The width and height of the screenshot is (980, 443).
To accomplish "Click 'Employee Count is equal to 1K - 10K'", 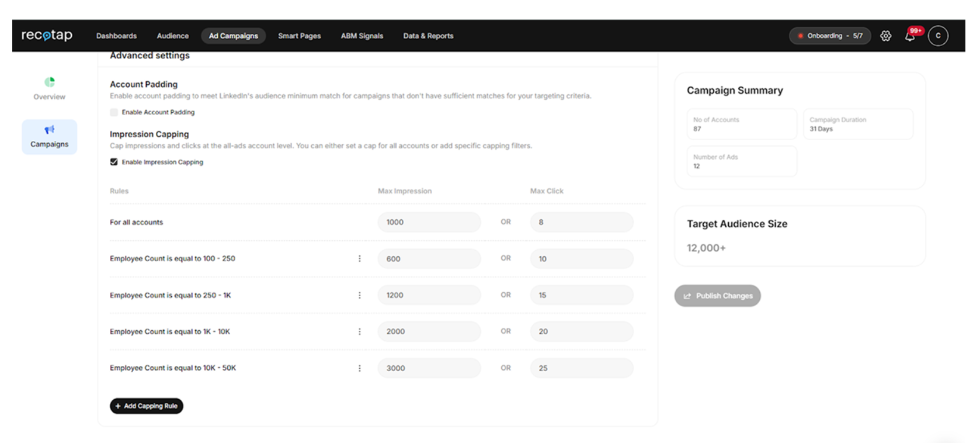I will click(169, 331).
